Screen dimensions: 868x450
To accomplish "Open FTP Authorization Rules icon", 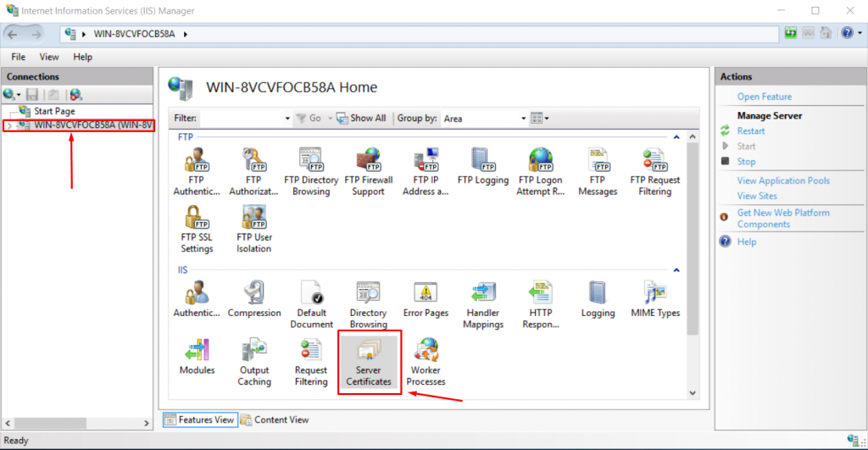I will pos(253,171).
